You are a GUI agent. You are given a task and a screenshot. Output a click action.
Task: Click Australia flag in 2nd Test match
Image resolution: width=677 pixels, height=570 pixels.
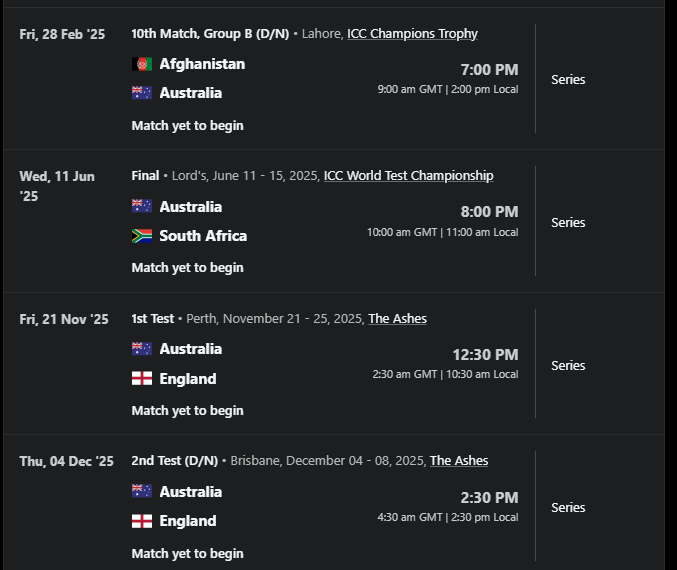tap(142, 491)
